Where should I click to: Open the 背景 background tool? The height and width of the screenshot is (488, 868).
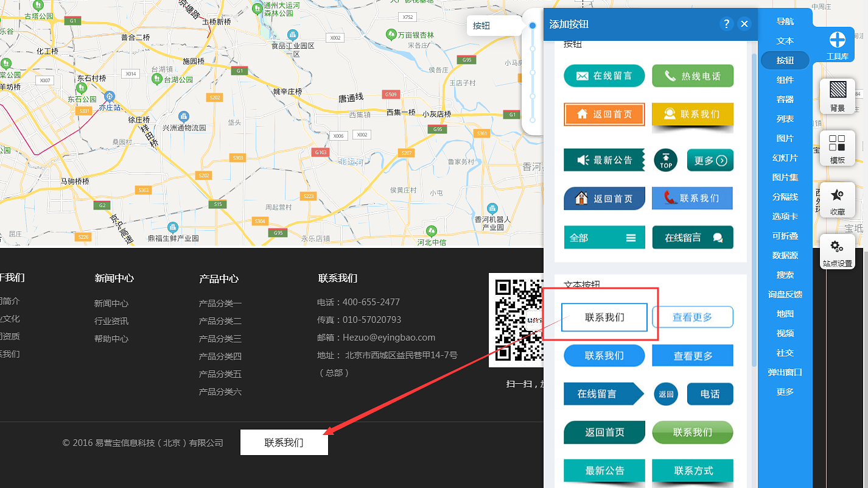pyautogui.click(x=838, y=96)
